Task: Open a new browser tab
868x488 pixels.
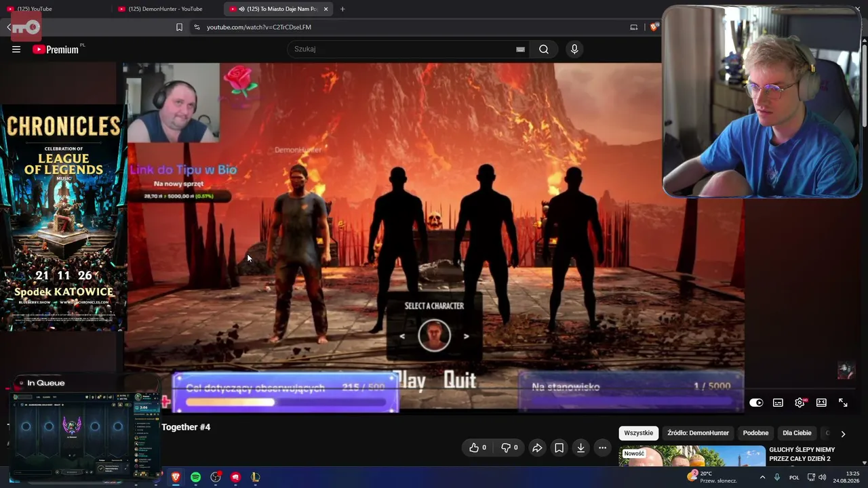Action: point(342,9)
